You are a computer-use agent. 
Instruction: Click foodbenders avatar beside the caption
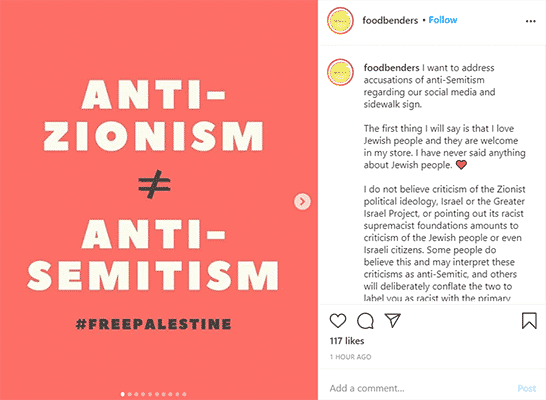(340, 72)
